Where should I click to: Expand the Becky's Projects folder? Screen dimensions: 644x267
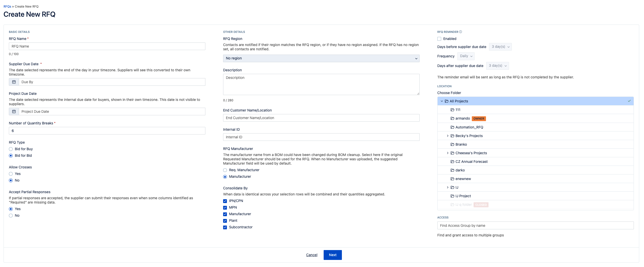point(447,136)
